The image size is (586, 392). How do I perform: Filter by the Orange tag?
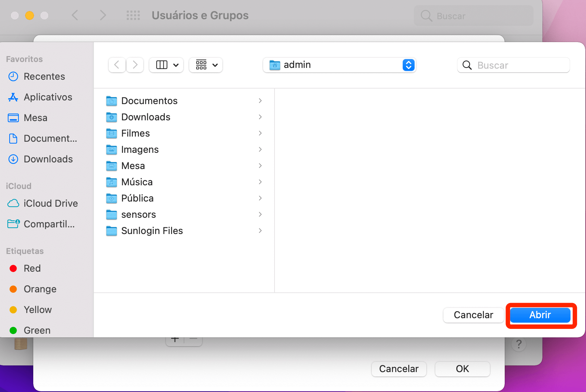tap(40, 289)
